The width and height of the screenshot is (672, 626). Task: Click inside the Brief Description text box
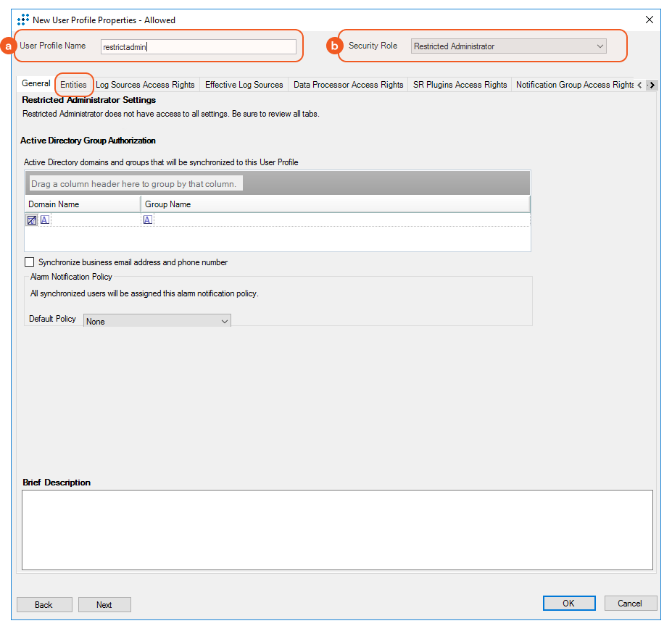click(x=337, y=530)
